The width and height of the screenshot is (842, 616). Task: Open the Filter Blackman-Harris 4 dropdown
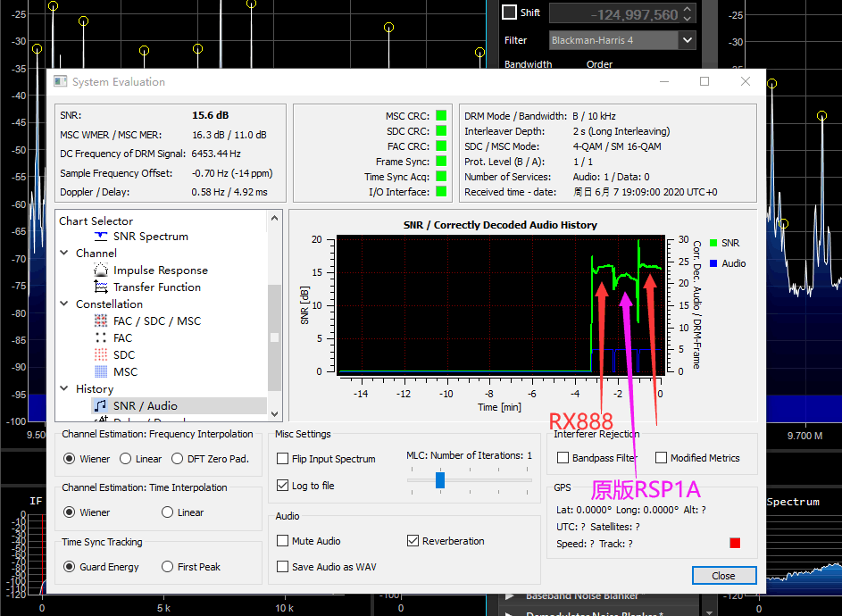pos(686,40)
